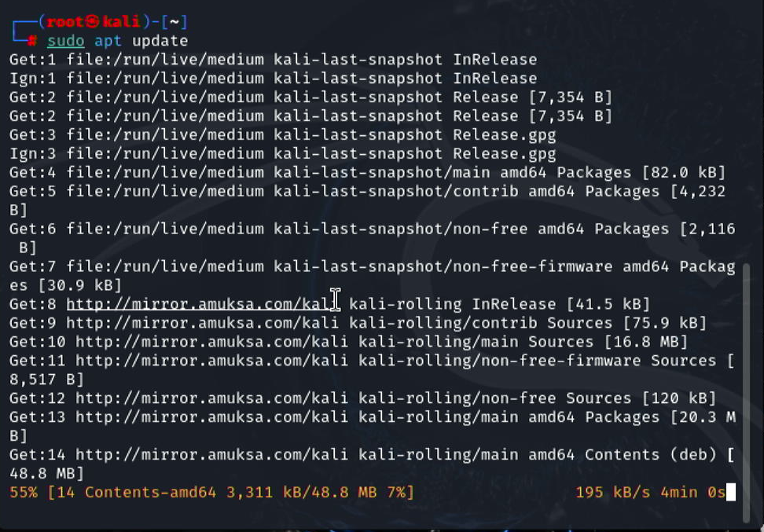This screenshot has height=532, width=764.
Task: Click the orange 55% progress status text
Action: pos(24,493)
